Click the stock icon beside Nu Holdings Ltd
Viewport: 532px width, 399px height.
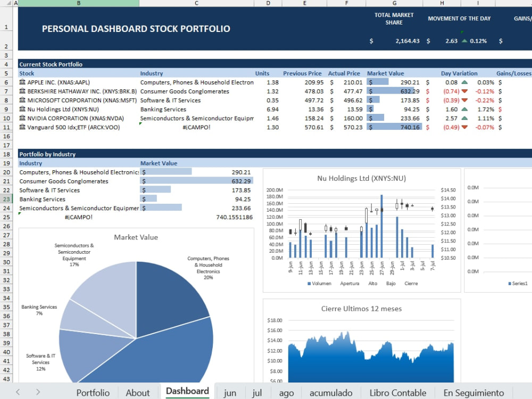(x=22, y=109)
